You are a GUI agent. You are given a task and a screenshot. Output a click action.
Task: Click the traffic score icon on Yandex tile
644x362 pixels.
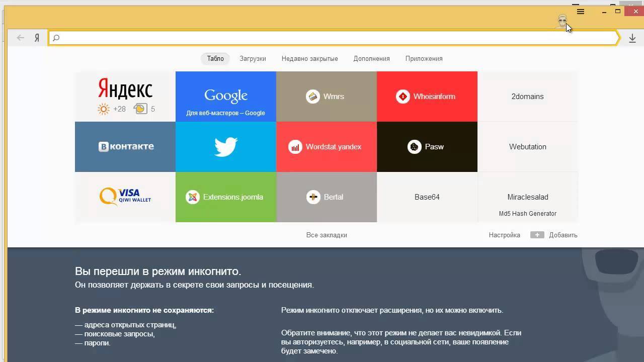[x=140, y=109]
